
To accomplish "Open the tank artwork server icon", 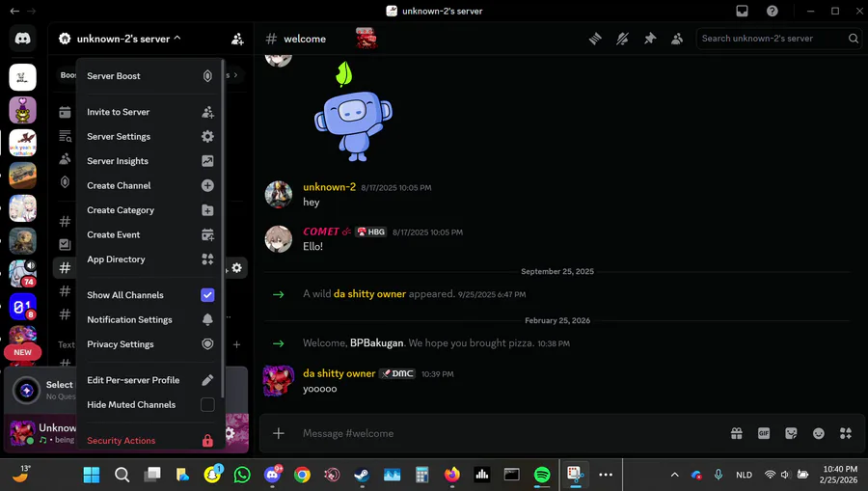I will (23, 176).
